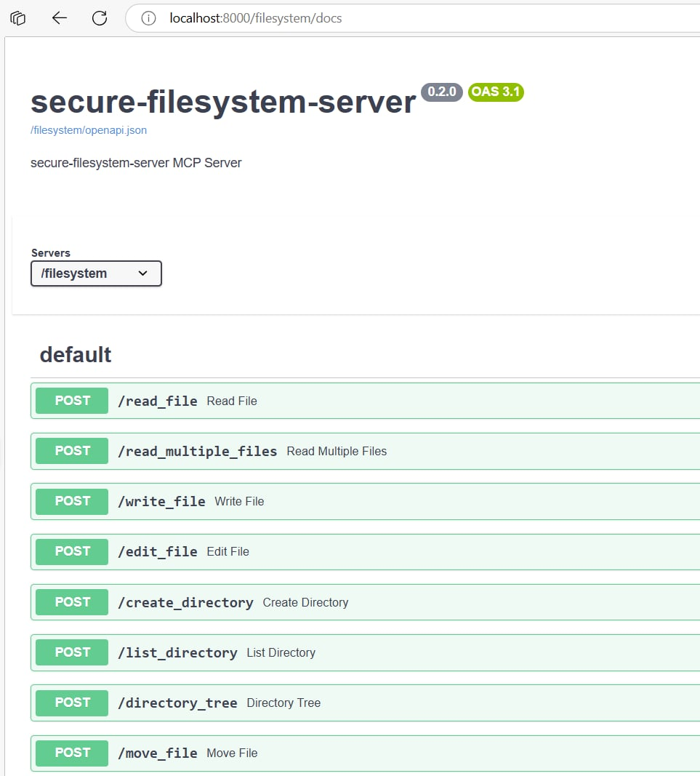Screen dimensions: 700x776
Task: Click the POST badge for /move_file
Action: (x=72, y=753)
